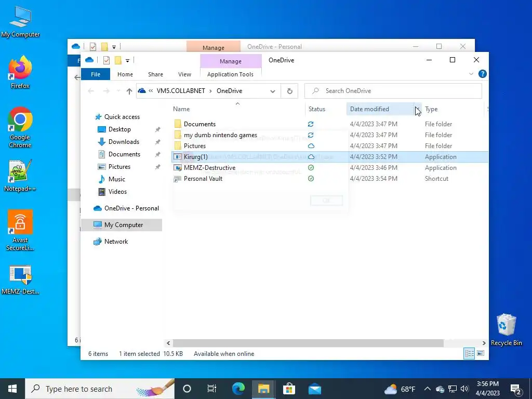Open Notepad++ desktop shortcut

pos(20,176)
